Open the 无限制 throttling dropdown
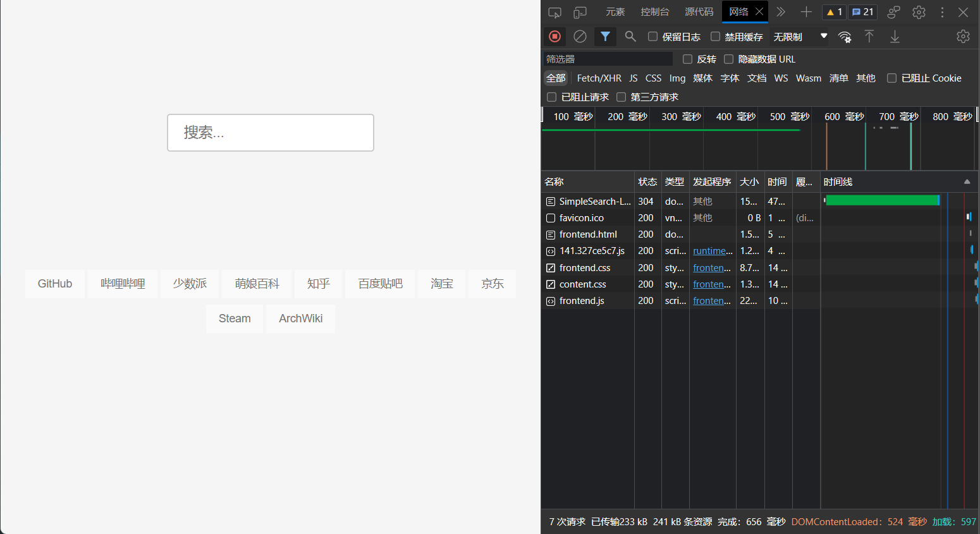Image resolution: width=980 pixels, height=534 pixels. pos(800,37)
